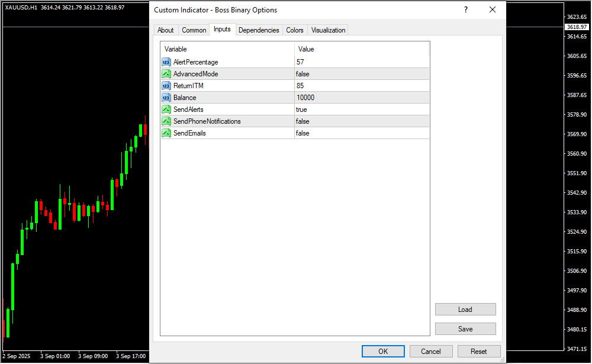Click the ReturnITM integer type icon

click(x=166, y=86)
